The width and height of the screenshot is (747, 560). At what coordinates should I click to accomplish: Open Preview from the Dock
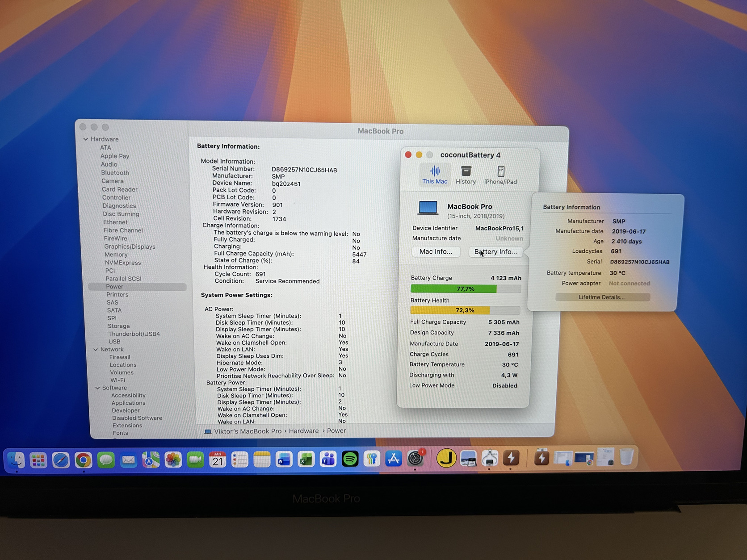[468, 458]
